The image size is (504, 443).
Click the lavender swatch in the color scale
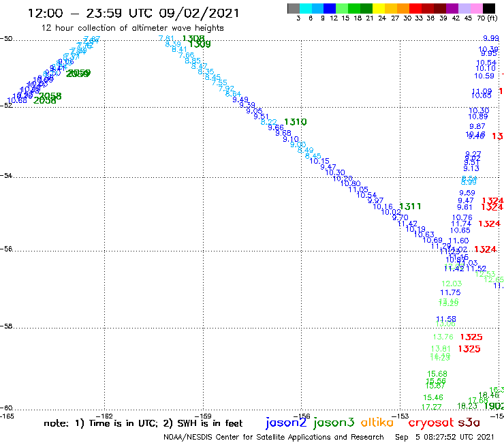pos(464,8)
